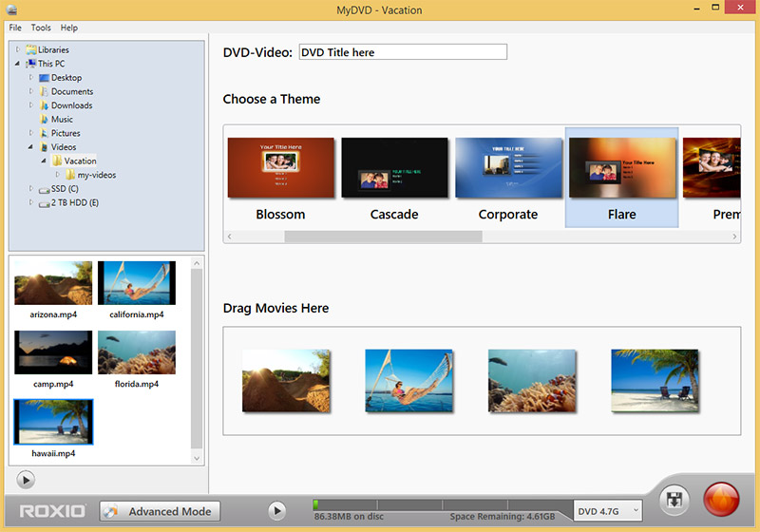Click the beach chairs movie in drop area

pos(655,381)
